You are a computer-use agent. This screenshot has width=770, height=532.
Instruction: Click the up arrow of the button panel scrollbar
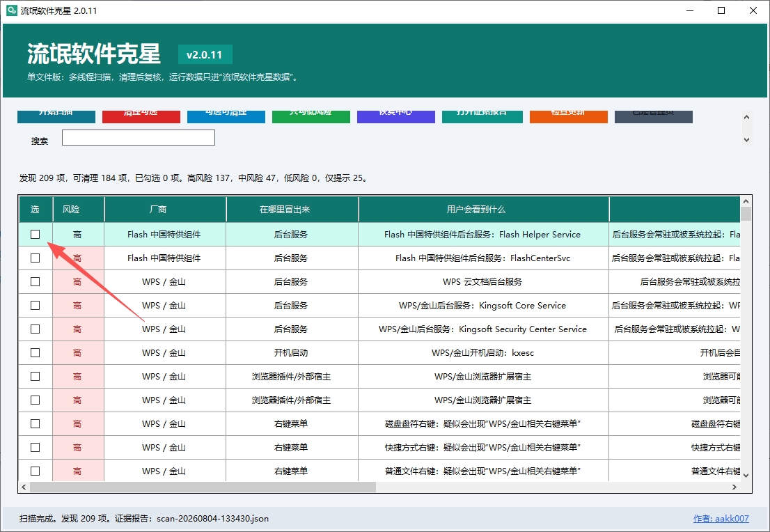click(746, 117)
